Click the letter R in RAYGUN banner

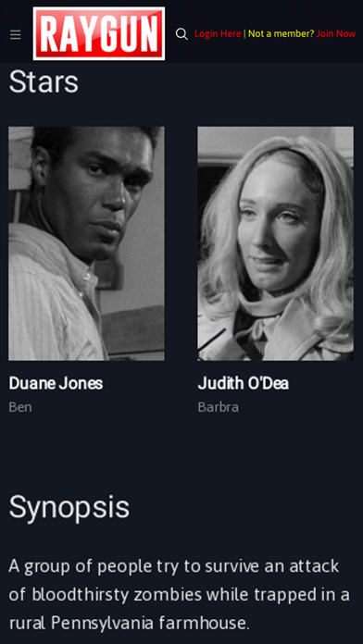coord(51,33)
